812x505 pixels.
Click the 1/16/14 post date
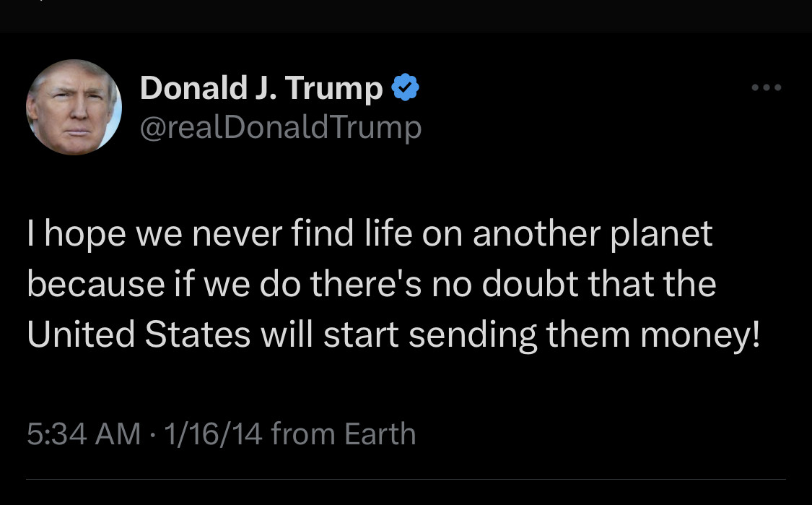tap(213, 434)
